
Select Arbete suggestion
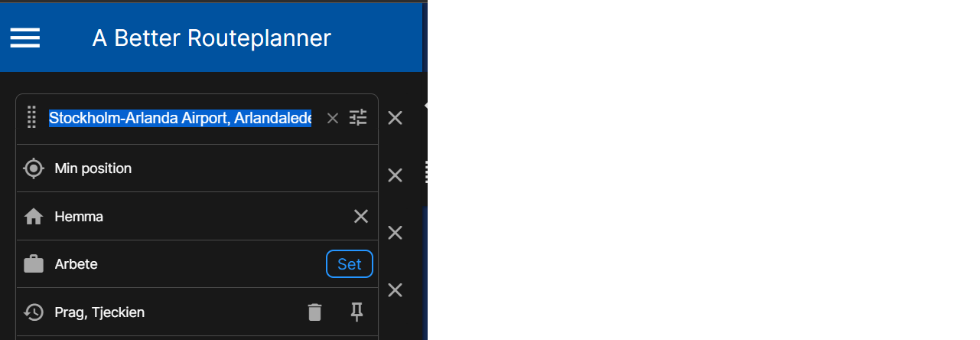[77, 264]
